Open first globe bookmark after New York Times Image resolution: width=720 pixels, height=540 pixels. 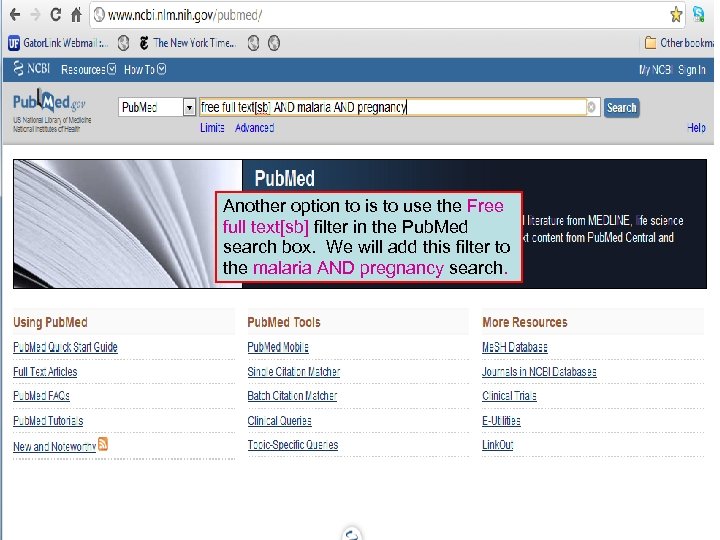253,43
